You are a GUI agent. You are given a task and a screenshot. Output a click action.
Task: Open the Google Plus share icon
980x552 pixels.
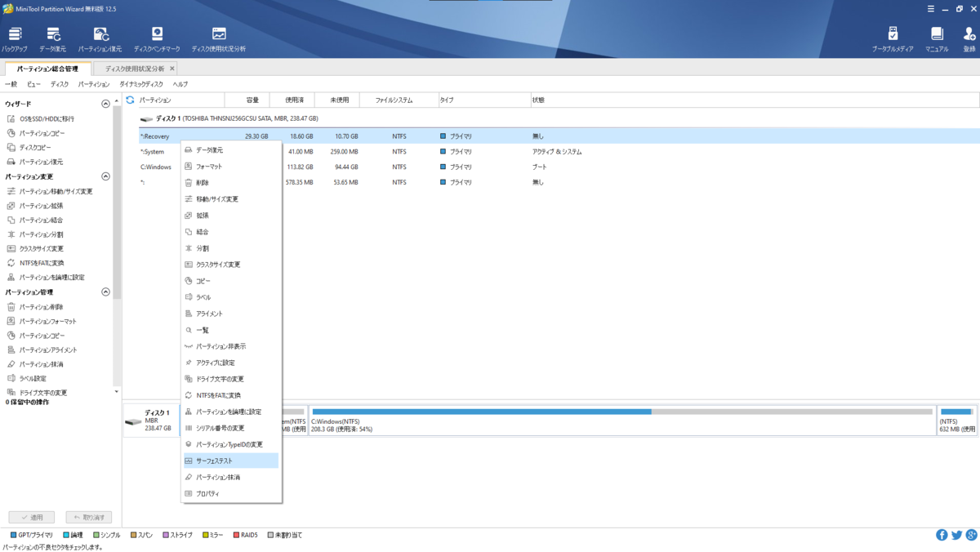pos(971,535)
